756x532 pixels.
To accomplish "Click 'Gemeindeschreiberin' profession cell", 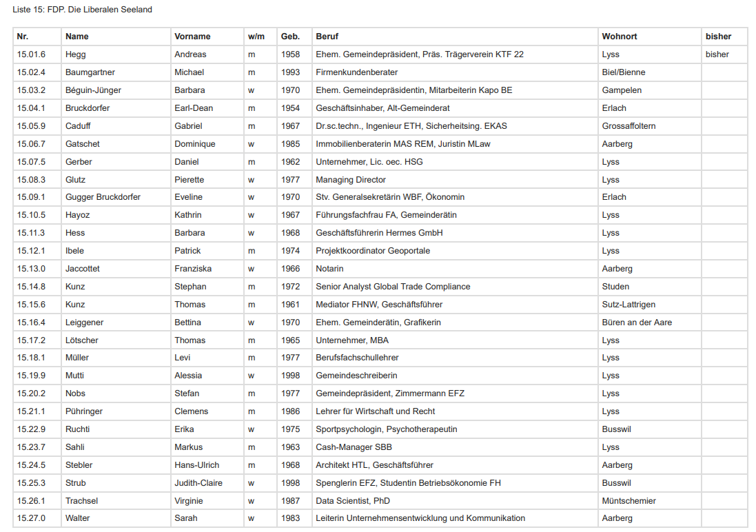I will (x=356, y=376).
